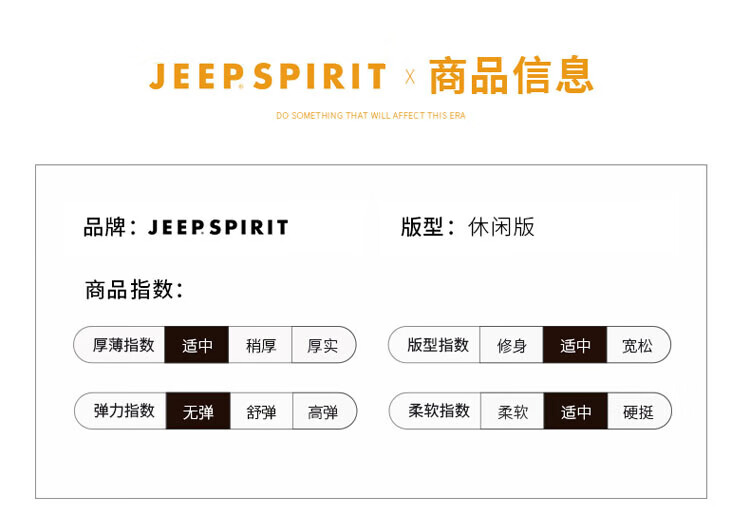Click the 版型指数 label
Image resolution: width=750 pixels, height=515 pixels.
tap(437, 345)
